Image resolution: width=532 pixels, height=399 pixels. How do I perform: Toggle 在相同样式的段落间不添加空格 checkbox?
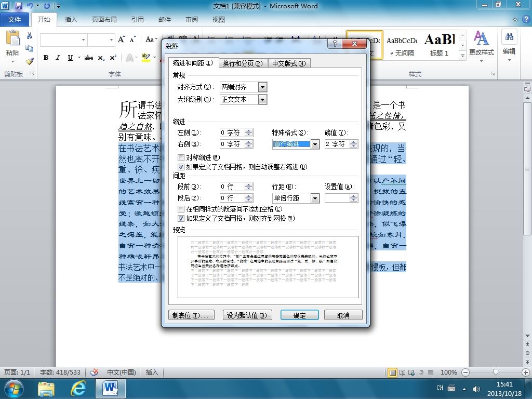181,209
